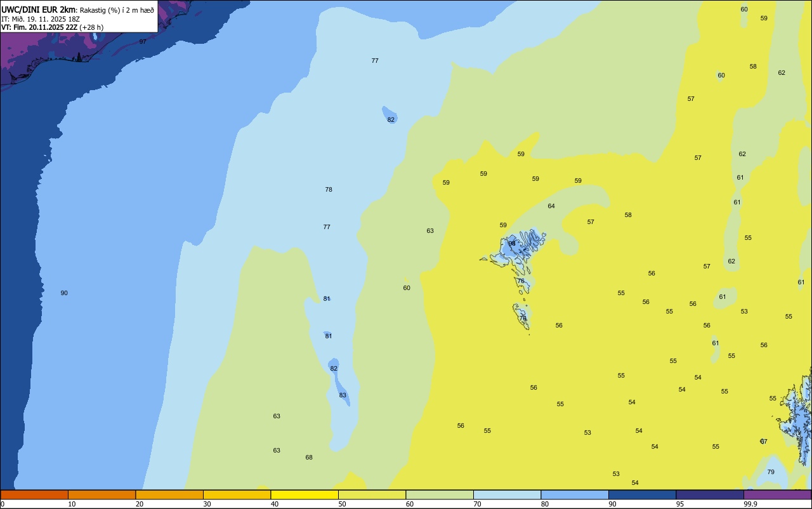Click the 40–50 bright yellow legend swatch
The width and height of the screenshot is (812, 509).
(304, 494)
